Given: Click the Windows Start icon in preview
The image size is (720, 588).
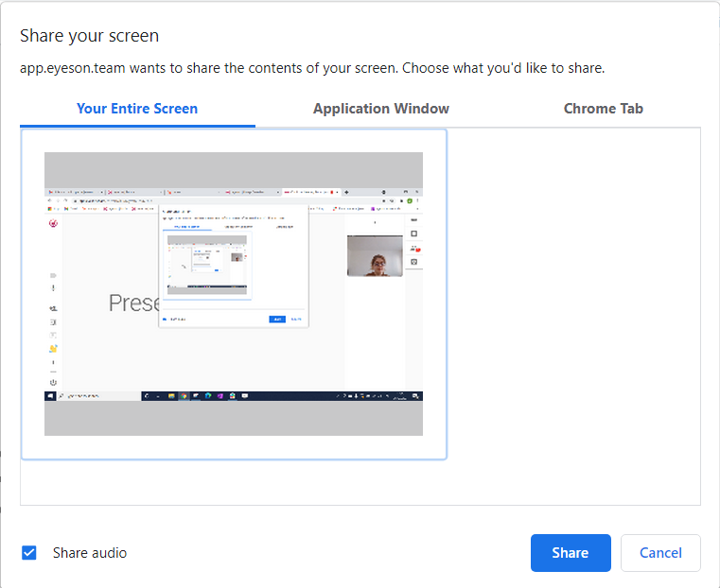Looking at the screenshot, I should tap(50, 396).
